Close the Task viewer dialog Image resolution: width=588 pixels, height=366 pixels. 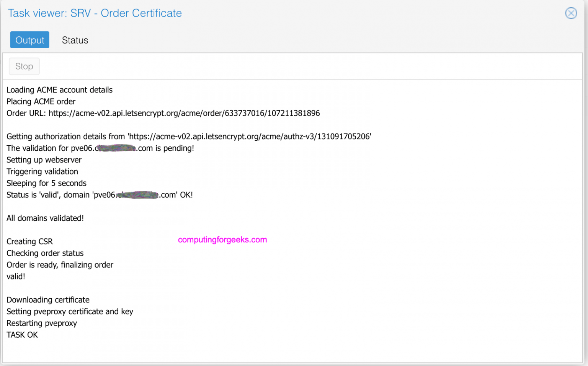pos(571,13)
